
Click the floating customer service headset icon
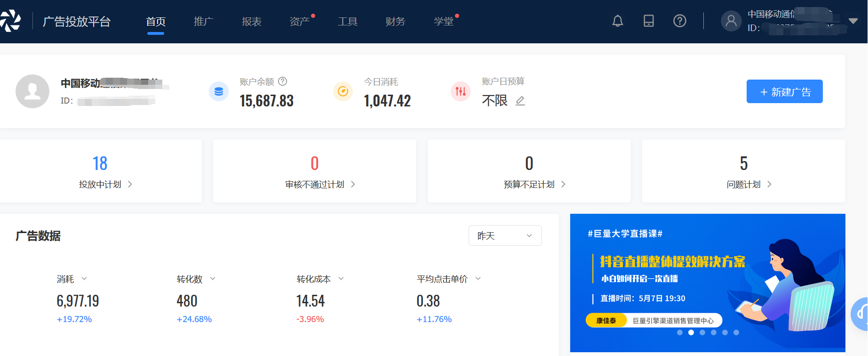[x=861, y=313]
